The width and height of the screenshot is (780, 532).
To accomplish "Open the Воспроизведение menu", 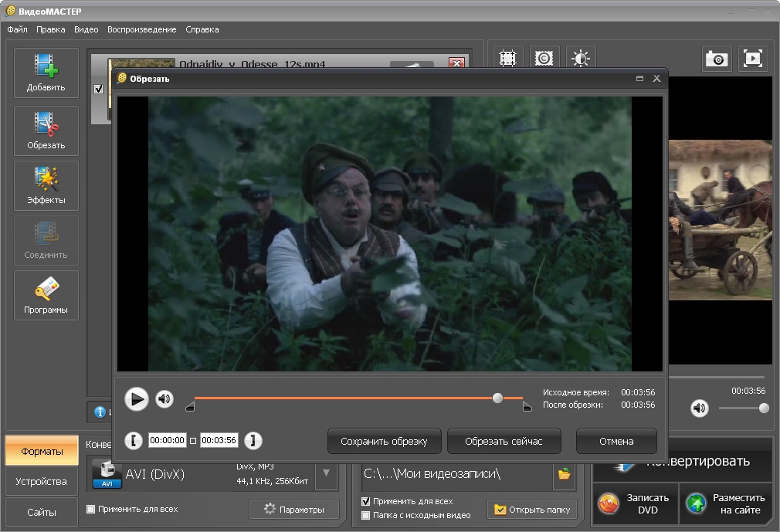I will [141, 29].
